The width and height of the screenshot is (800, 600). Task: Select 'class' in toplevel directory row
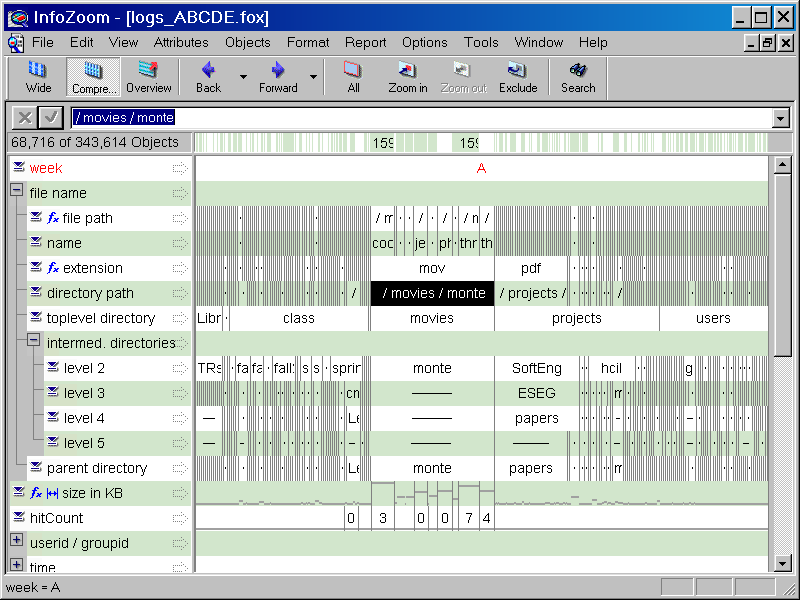point(299,318)
